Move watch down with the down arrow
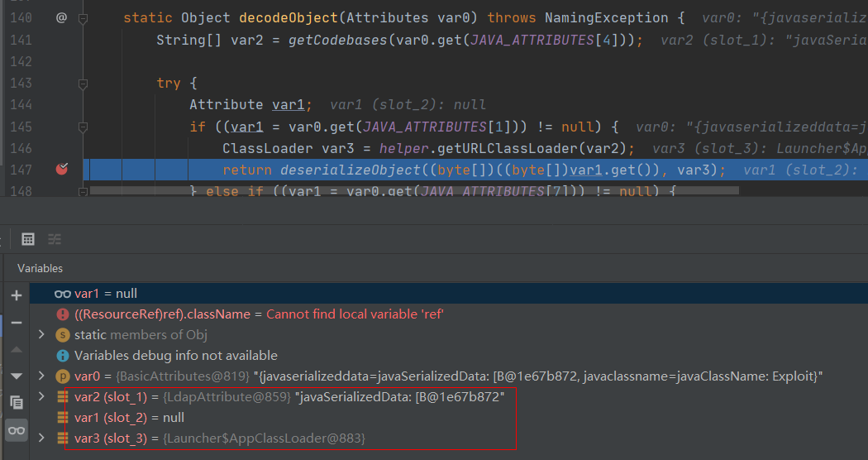868x460 pixels. pyautogui.click(x=16, y=376)
